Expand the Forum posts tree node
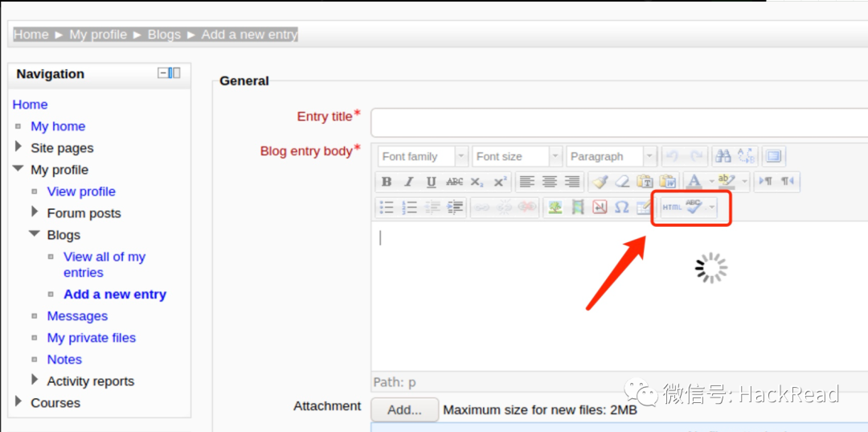The height and width of the screenshot is (432, 868). click(35, 212)
